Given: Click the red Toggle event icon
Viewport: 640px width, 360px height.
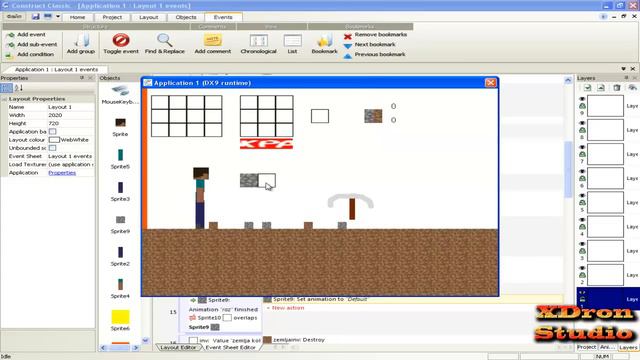Looking at the screenshot, I should (x=121, y=40).
